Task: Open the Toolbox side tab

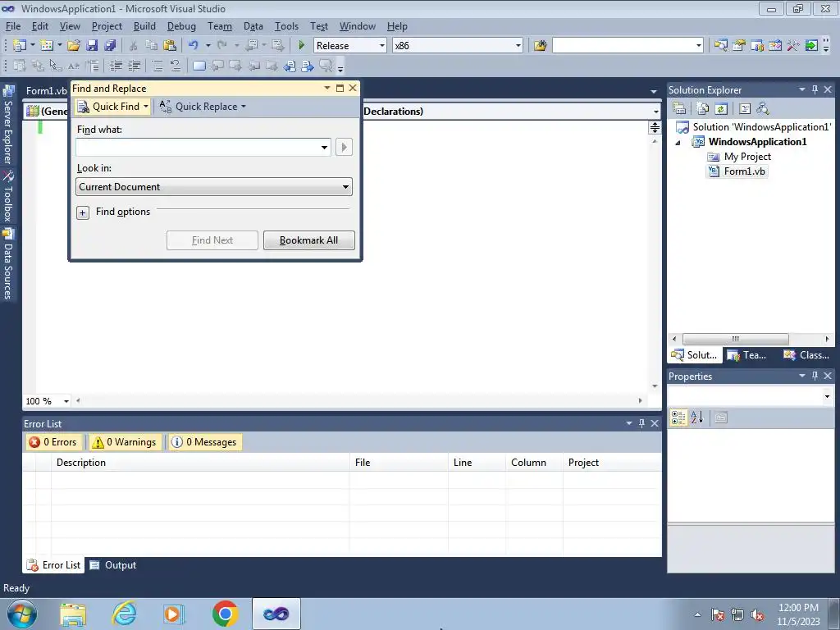Action: pyautogui.click(x=8, y=197)
